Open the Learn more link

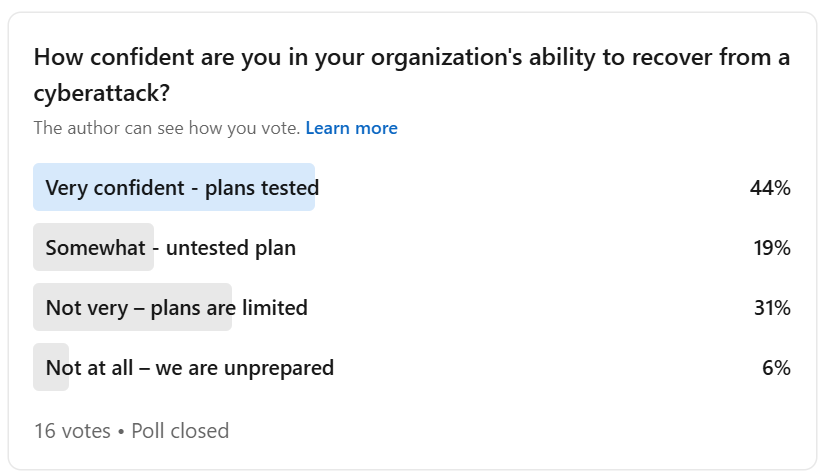(x=351, y=128)
